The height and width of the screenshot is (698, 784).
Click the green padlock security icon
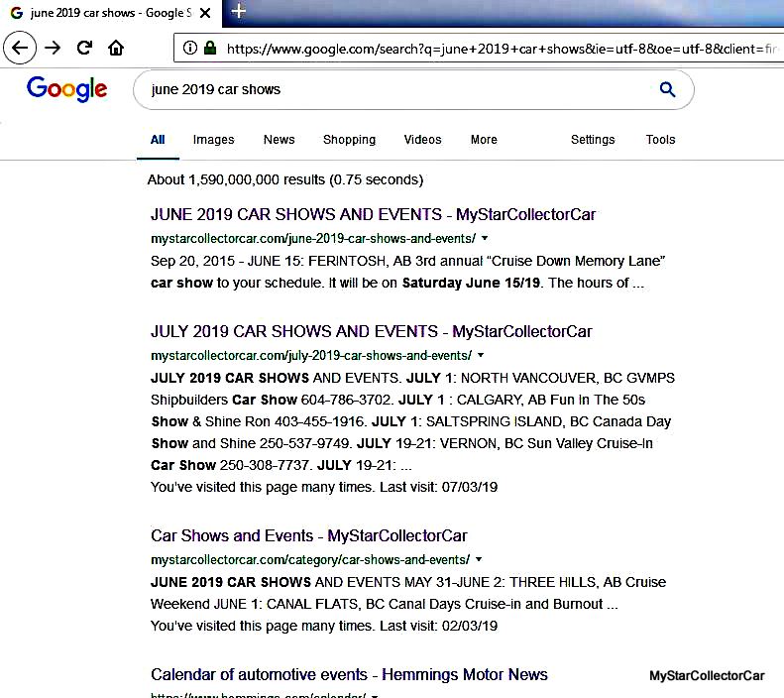point(210,48)
